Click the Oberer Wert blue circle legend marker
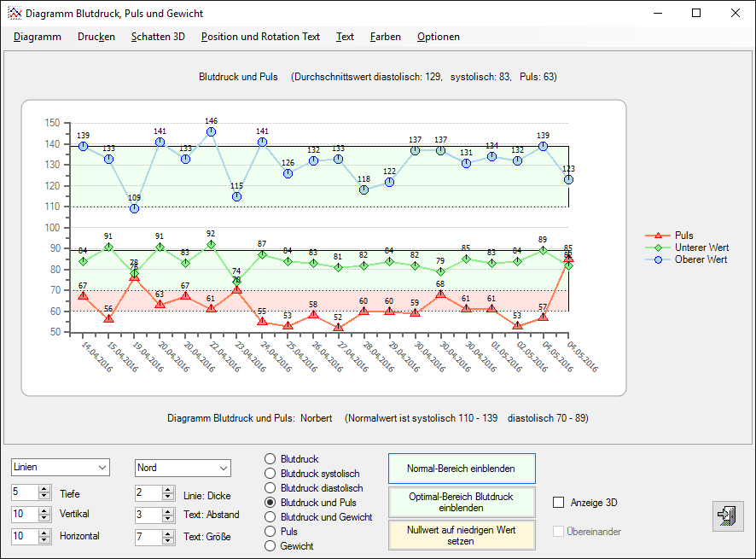Viewport: 756px width, 559px height. (657, 259)
